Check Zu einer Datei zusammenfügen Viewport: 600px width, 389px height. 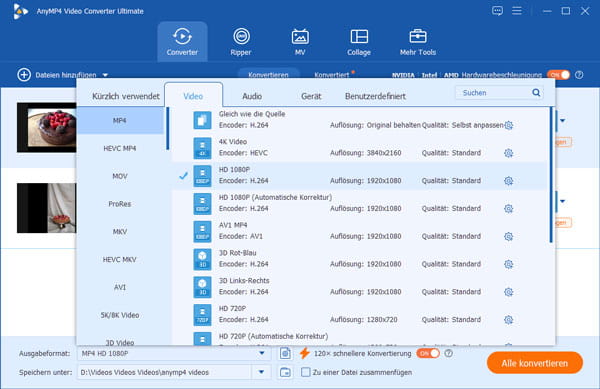pos(305,372)
